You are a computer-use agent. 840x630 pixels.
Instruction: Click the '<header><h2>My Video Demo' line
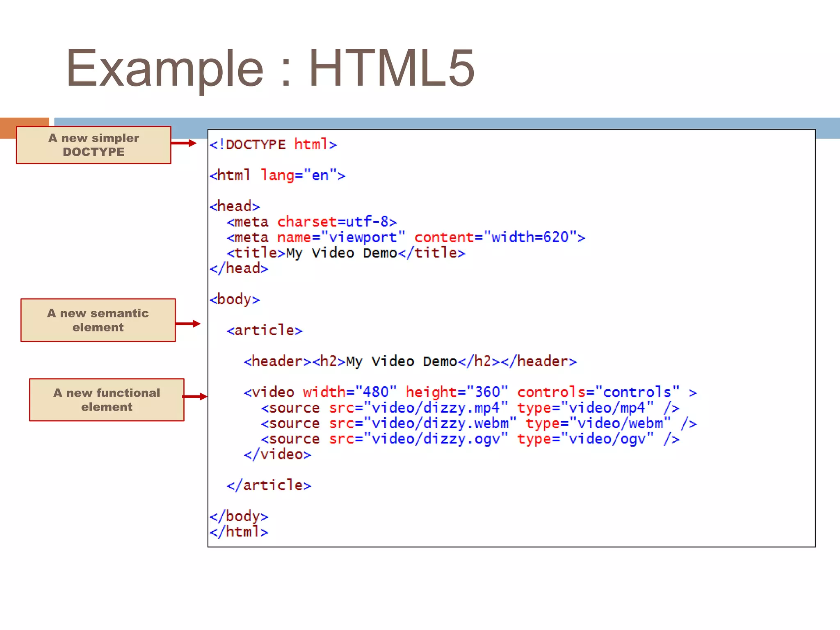(410, 361)
